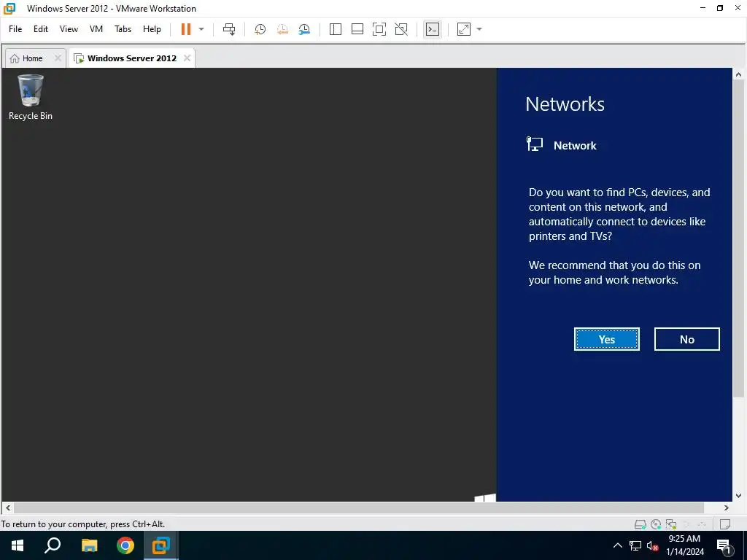Open the Action Center notifications icon
The width and height of the screenshot is (747, 560).
(724, 546)
